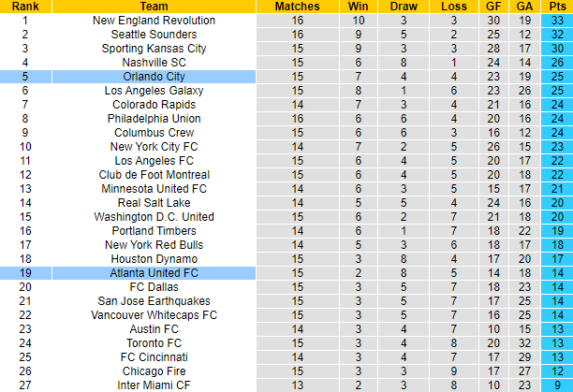This screenshot has height=392, width=573.
Task: Click the GF column header
Action: click(x=492, y=6)
